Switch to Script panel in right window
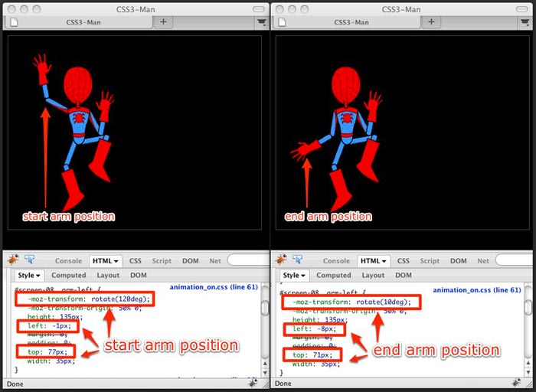The width and height of the screenshot is (536, 392). coord(430,261)
